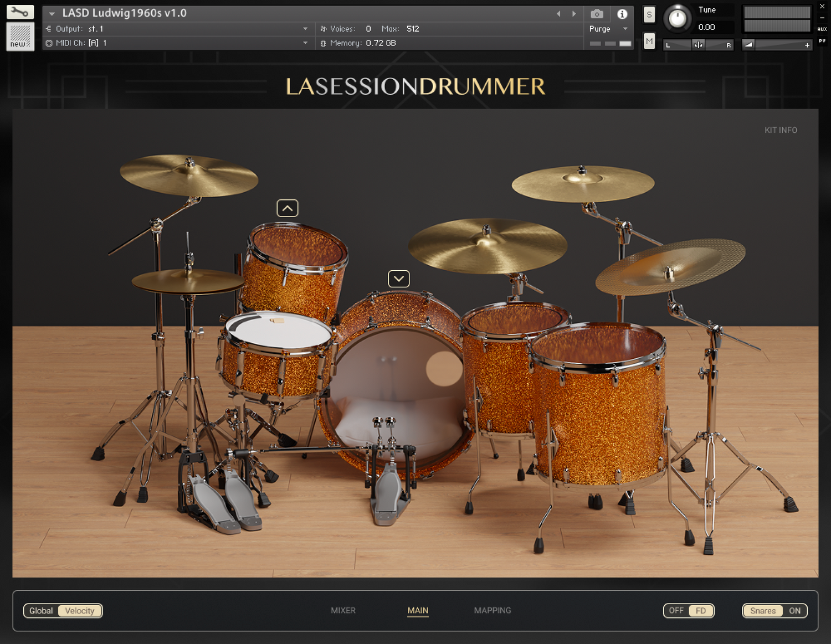Image resolution: width=831 pixels, height=644 pixels.
Task: Open the camera snapshot view
Action: click(597, 14)
